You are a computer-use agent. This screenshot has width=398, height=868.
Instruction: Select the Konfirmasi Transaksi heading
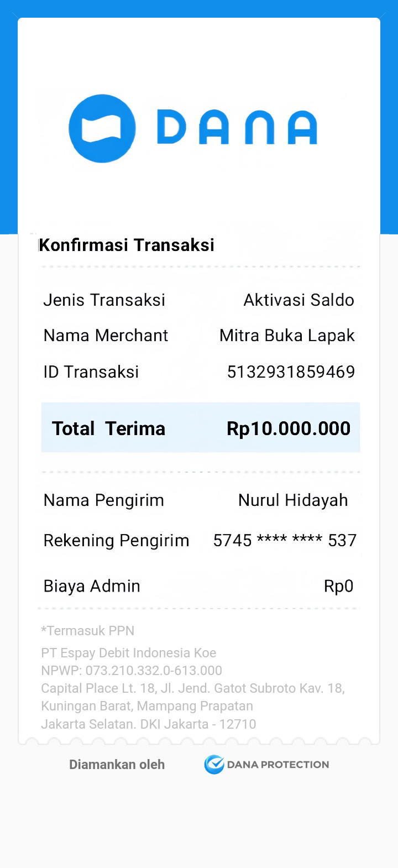127,245
